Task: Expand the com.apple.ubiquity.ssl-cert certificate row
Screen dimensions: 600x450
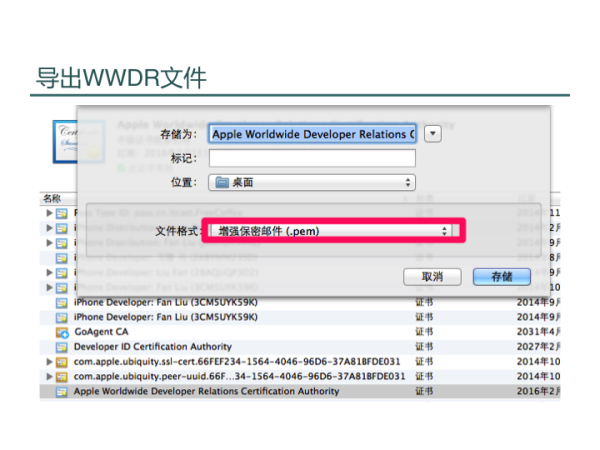Action: point(49,361)
